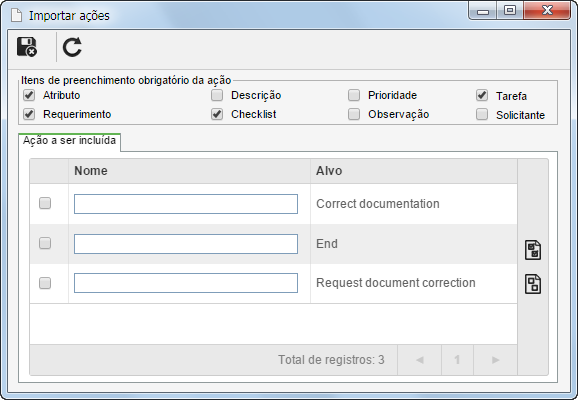
Task: Click page number 1 button
Action: (x=457, y=360)
